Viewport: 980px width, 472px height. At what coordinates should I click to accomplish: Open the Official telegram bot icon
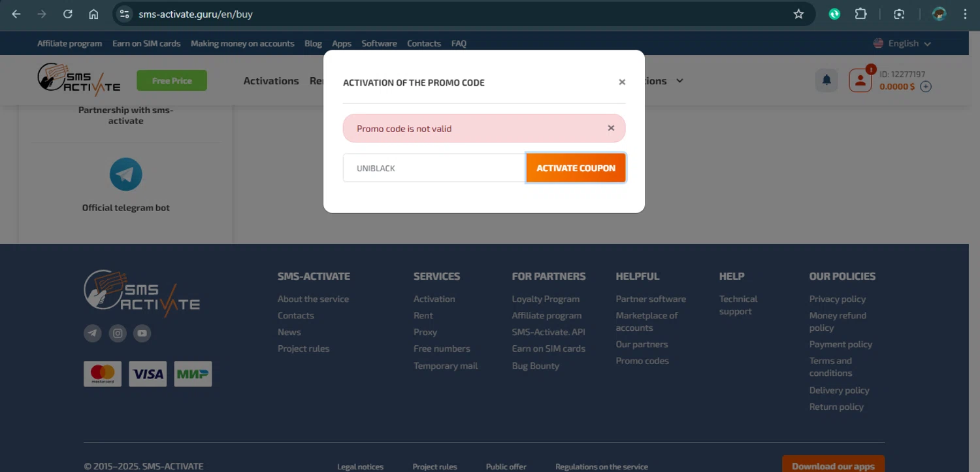tap(125, 175)
